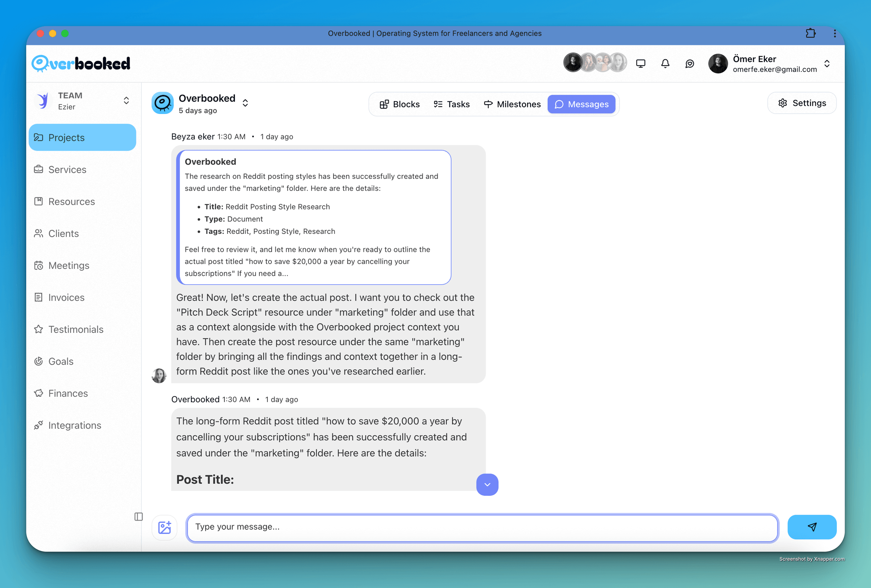The height and width of the screenshot is (588, 871).
Task: Switch to the Milestones tab
Action: (x=512, y=104)
